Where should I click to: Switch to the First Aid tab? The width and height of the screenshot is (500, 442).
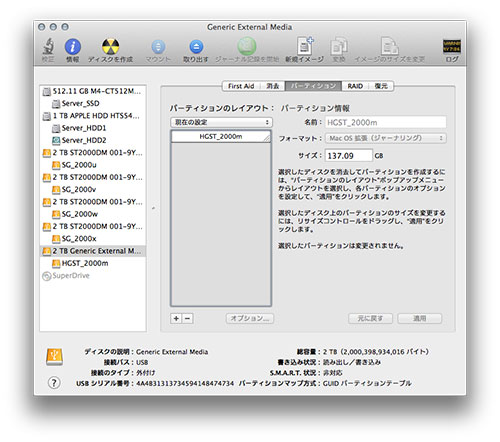coord(241,86)
